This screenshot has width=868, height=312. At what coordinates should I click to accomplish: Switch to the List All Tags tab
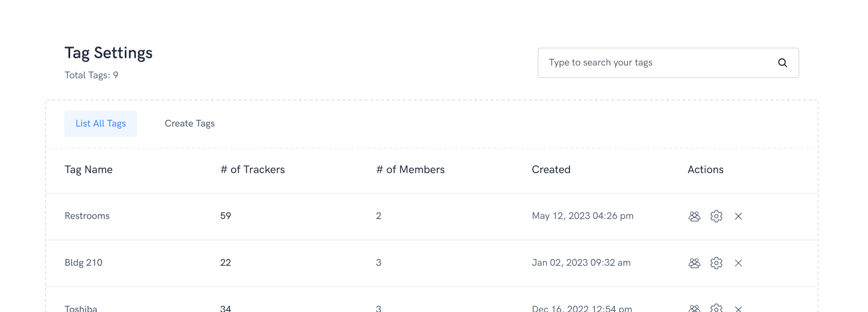[x=101, y=124]
